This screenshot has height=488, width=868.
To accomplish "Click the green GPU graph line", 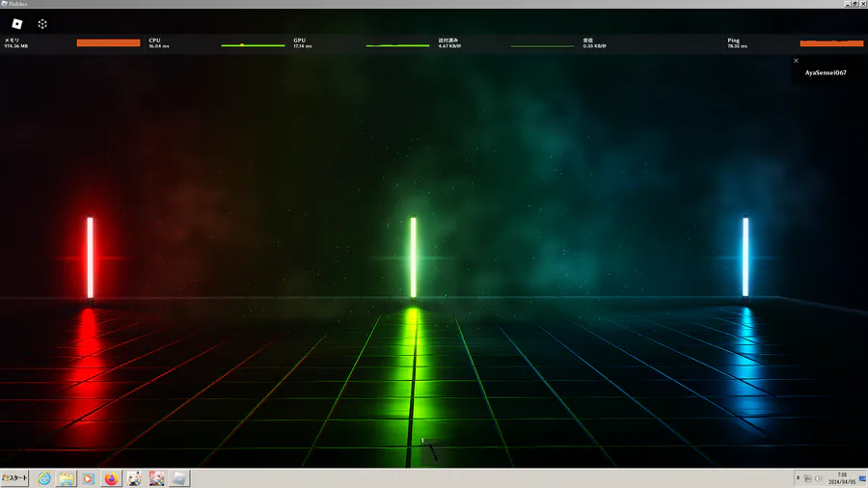I will (397, 45).
